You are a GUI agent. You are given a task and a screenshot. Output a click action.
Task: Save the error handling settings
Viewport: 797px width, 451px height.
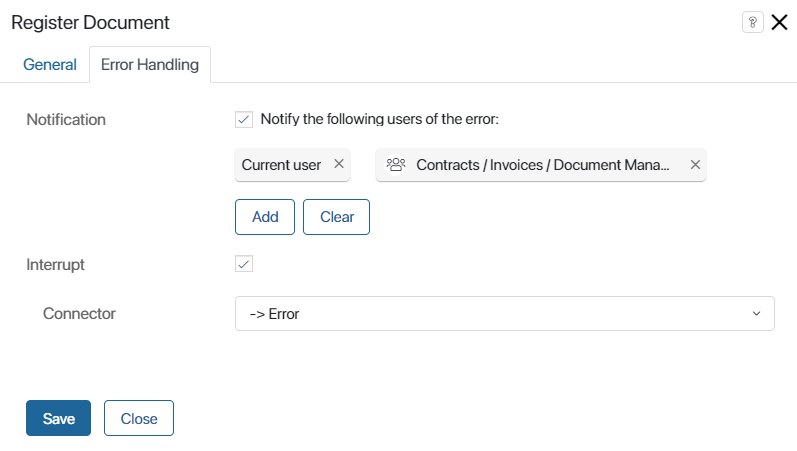coord(58,418)
